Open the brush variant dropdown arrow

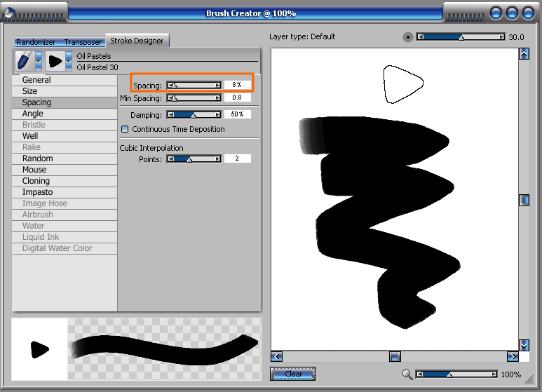pyautogui.click(x=69, y=61)
